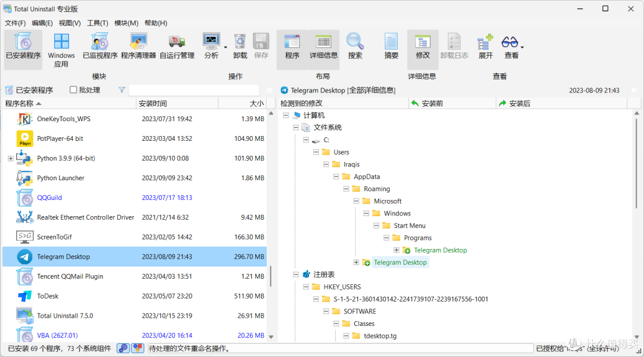Sort by 程序名称 column header
This screenshot has height=357, width=644.
[x=69, y=103]
